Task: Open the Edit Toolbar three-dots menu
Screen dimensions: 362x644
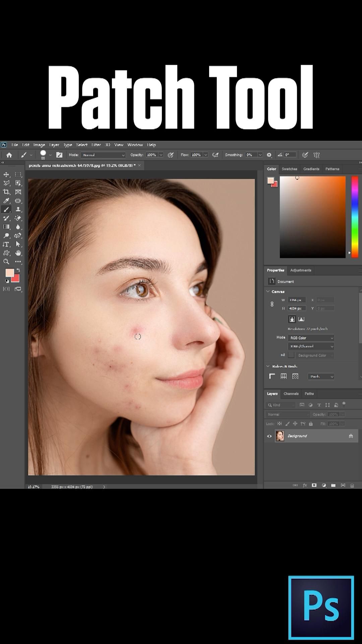Action: (x=18, y=262)
